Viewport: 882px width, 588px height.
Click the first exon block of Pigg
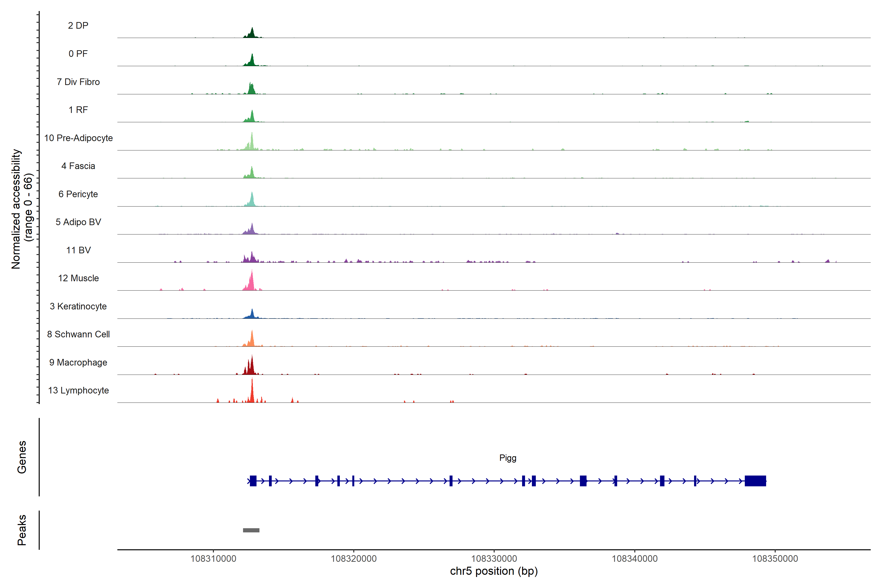(x=253, y=481)
